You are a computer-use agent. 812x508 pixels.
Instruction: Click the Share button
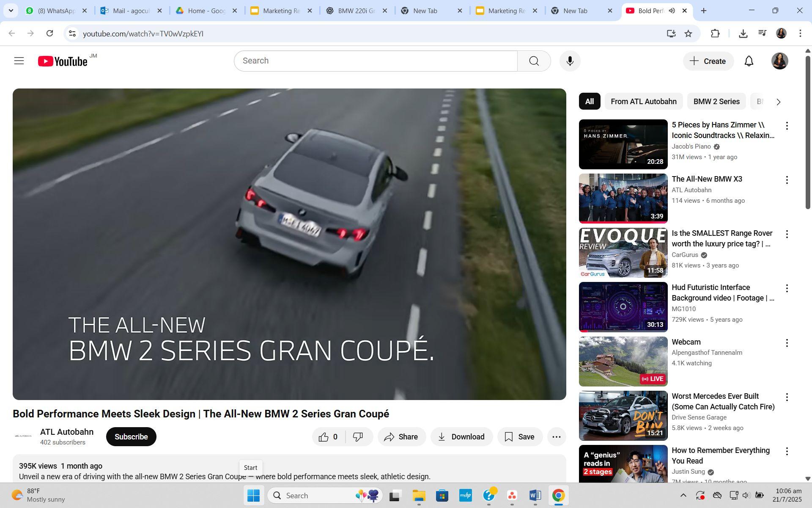[x=401, y=437]
